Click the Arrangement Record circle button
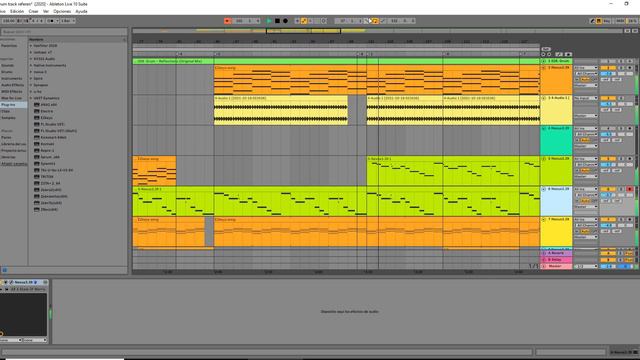Viewport: 640px width, 360px height. 285,20
